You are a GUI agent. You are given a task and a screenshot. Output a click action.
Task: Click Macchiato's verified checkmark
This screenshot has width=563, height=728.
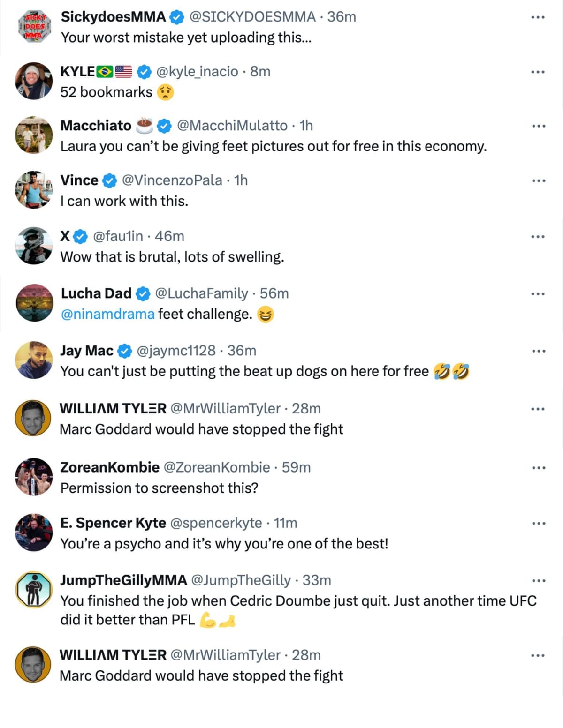[x=163, y=126]
